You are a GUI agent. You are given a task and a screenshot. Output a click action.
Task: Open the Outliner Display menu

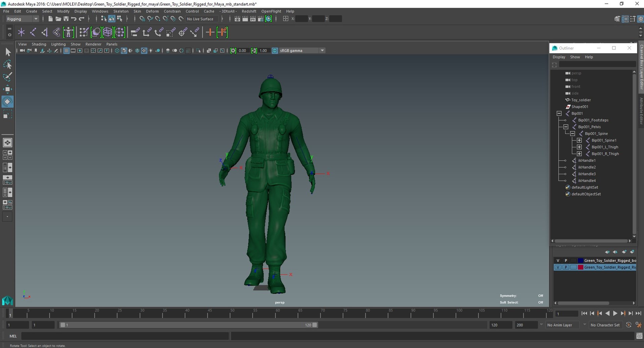[x=559, y=57]
